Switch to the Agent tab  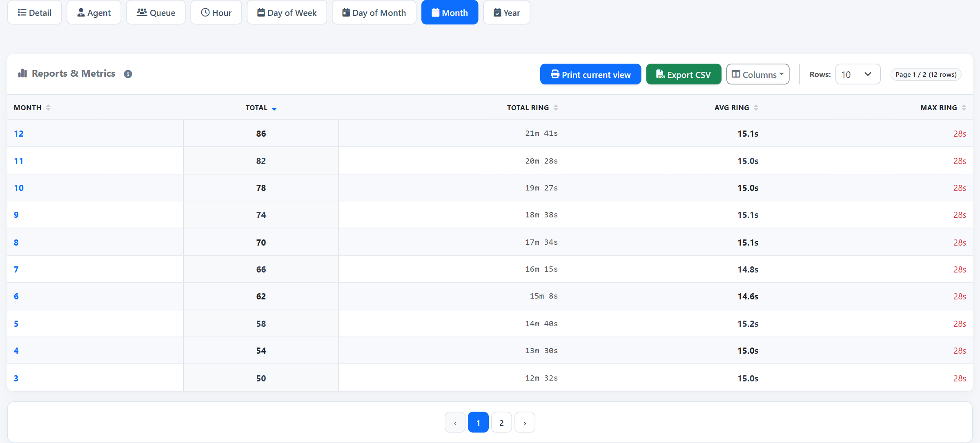[x=94, y=13]
